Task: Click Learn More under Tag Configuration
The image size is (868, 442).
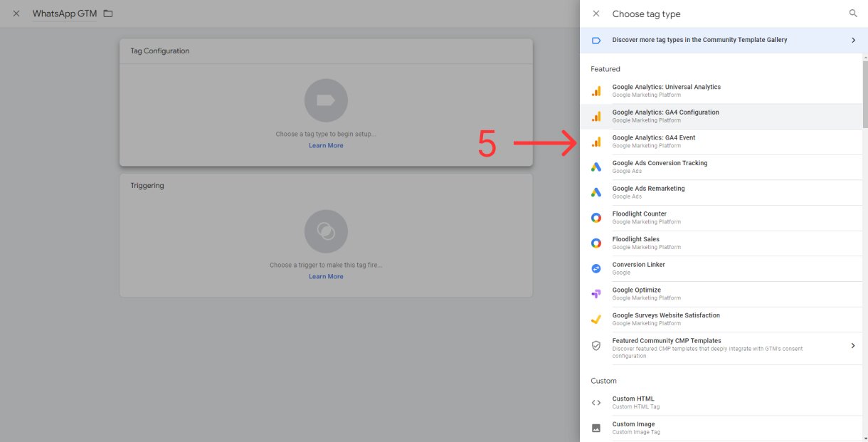Action: click(326, 146)
